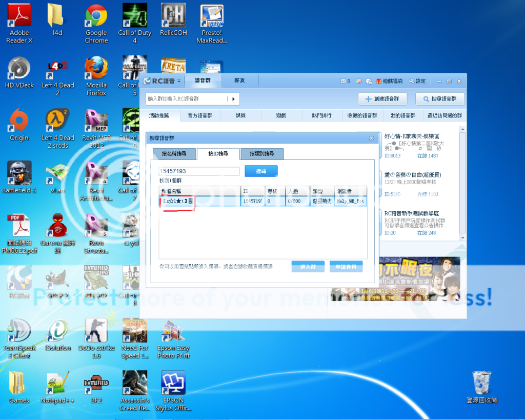Click the gift icon for 遊戲福袋
Image resolution: width=525 pixels, height=420 pixels.
click(378, 81)
